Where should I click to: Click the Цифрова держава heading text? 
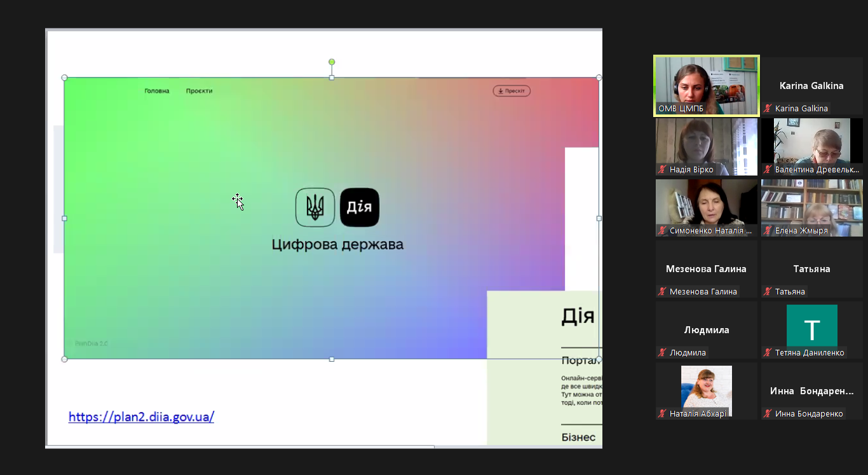337,245
